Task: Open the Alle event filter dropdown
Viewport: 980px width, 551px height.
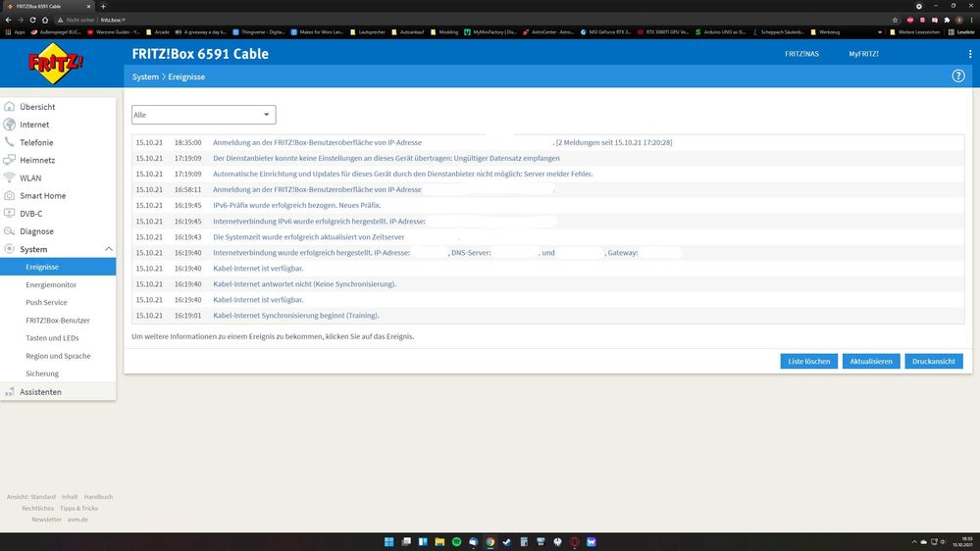Action: pos(204,115)
